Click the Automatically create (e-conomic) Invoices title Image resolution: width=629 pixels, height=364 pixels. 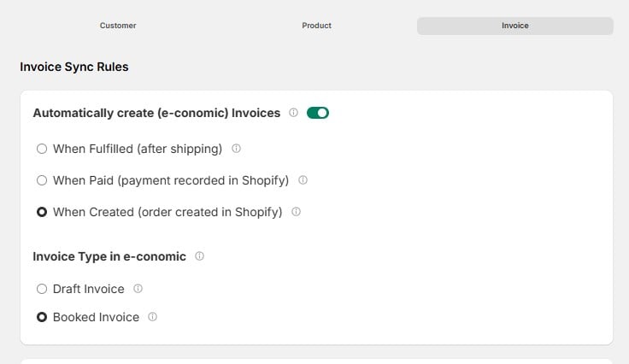click(x=156, y=113)
